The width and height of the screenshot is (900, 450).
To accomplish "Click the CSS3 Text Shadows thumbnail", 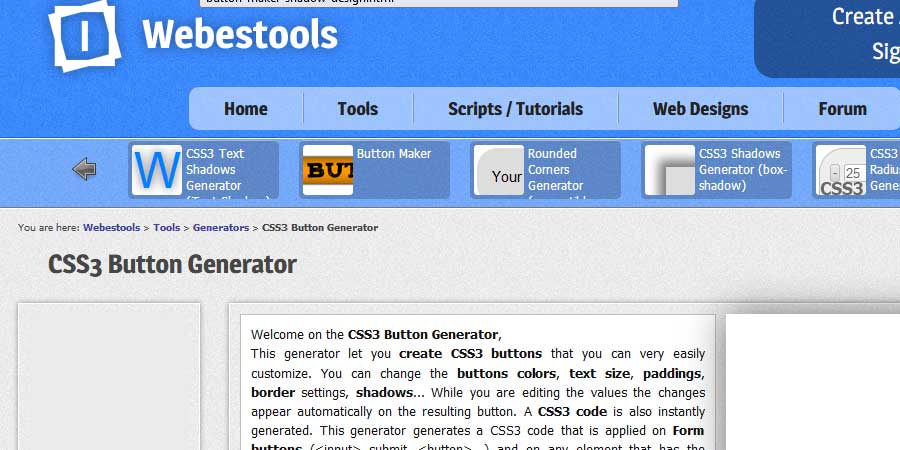I will pyautogui.click(x=157, y=170).
